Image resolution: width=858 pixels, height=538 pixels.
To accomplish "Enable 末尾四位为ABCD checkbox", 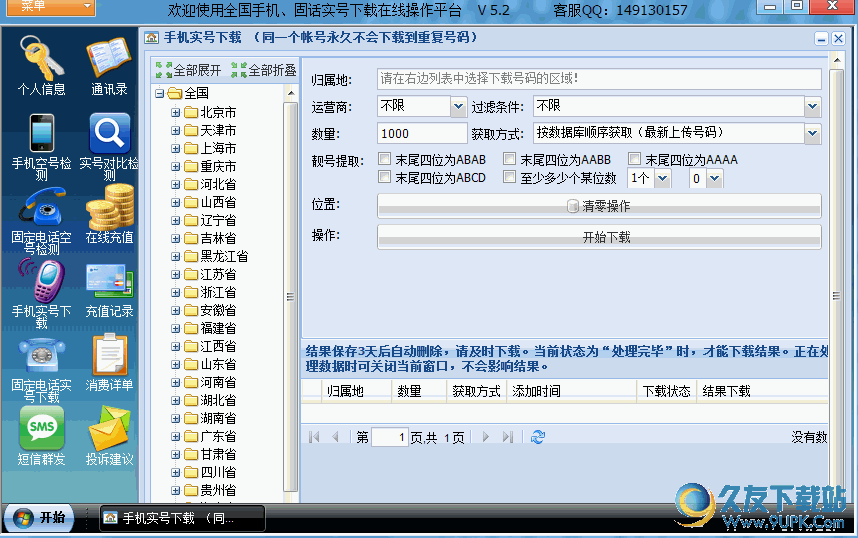I will (385, 177).
